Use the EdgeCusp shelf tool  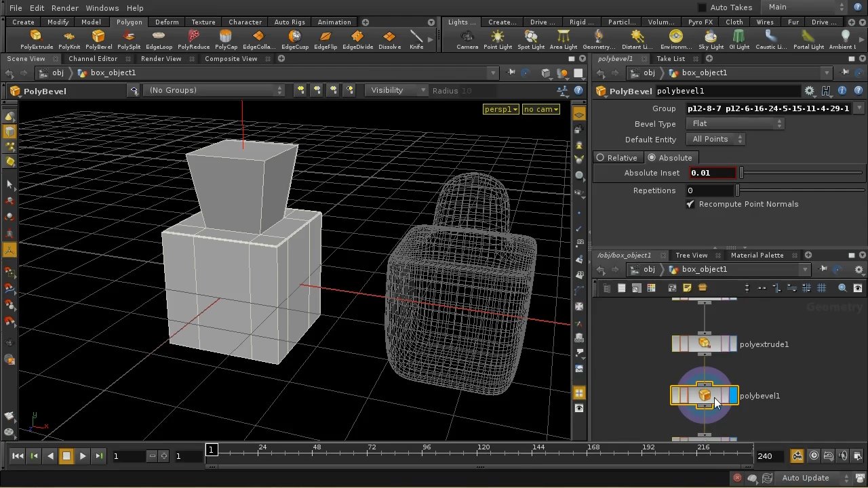coord(294,40)
